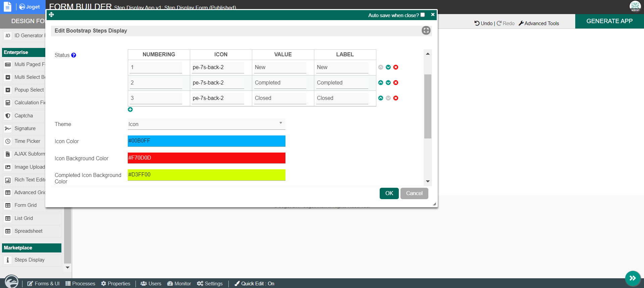Viewport: 644px width, 288px height.
Task: Open Advanced Tools
Action: tap(539, 23)
